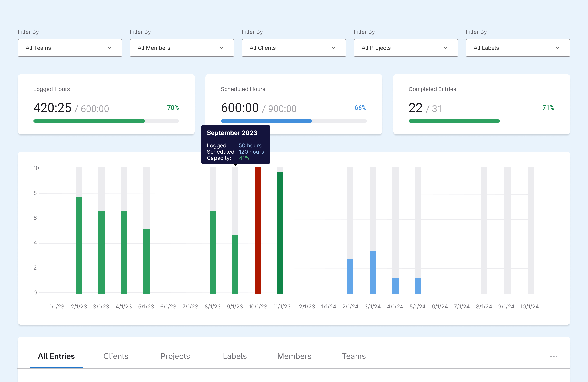Select the Members tab

coord(294,356)
